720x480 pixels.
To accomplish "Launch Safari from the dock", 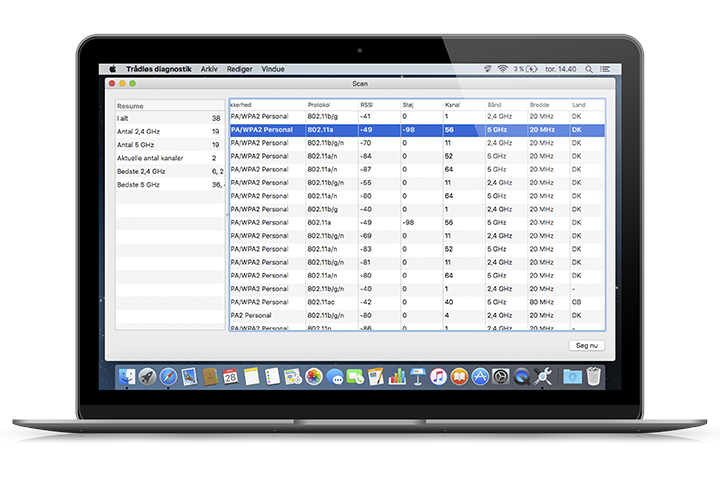I will point(168,377).
